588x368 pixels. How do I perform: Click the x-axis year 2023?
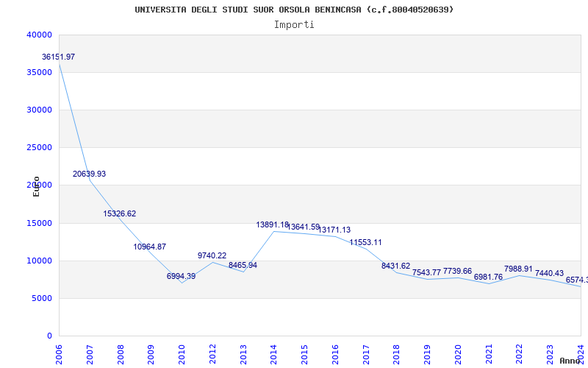[x=550, y=355]
